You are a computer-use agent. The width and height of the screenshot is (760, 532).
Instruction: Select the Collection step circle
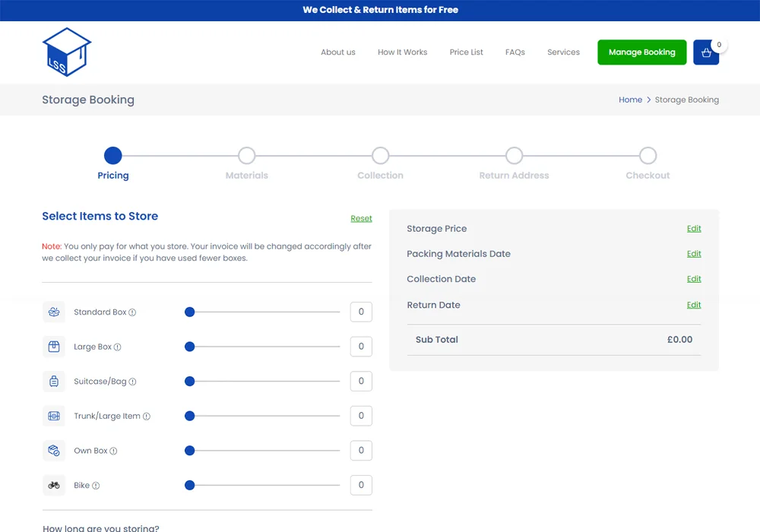pyautogui.click(x=380, y=156)
